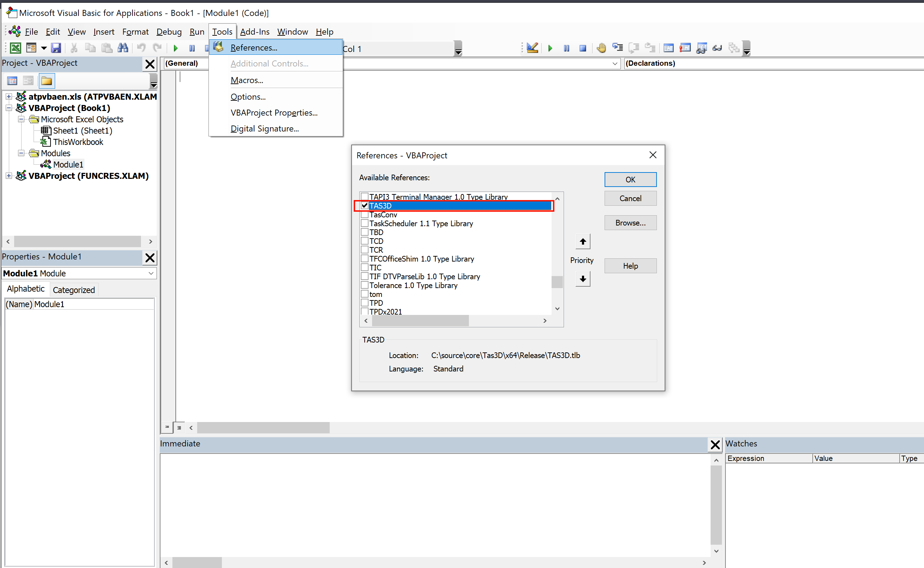Viewport: 924px width, 568px height.
Task: Click the View Microsoft Excel toolbar icon
Action: [16, 48]
